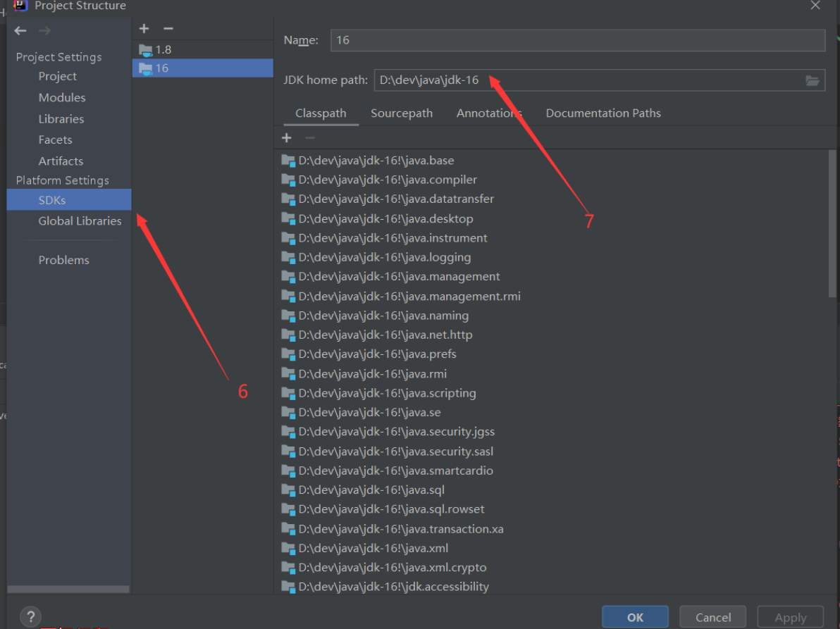
Task: Open Libraries settings
Action: [x=61, y=119]
